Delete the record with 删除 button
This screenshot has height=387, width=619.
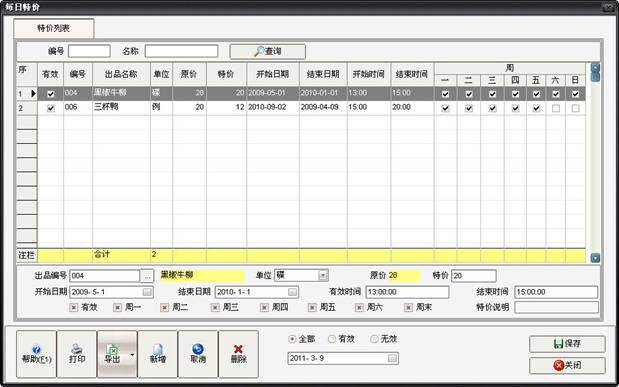click(x=238, y=354)
